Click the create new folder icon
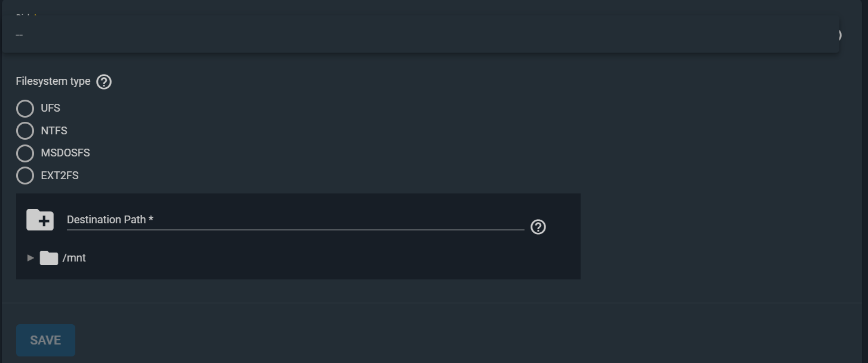 coord(40,220)
